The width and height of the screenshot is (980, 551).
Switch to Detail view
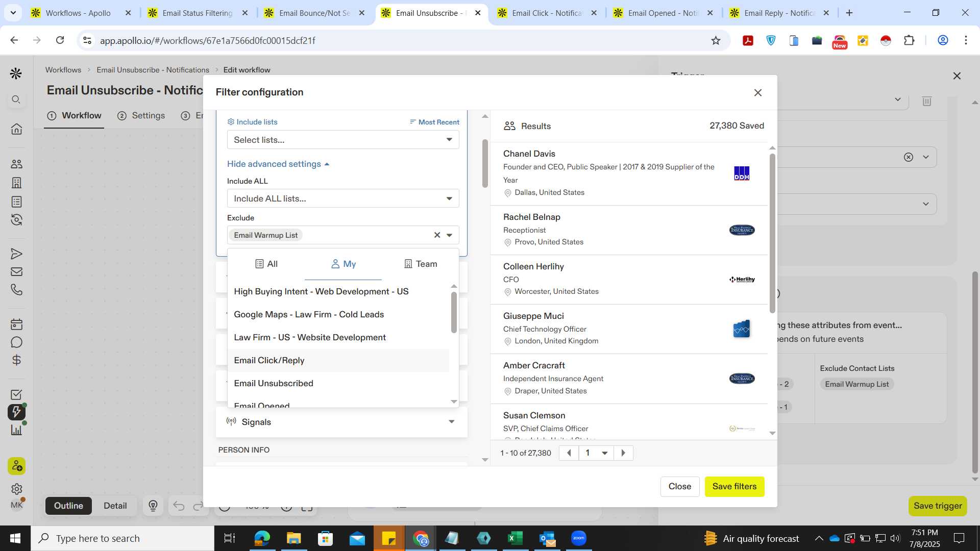point(115,506)
